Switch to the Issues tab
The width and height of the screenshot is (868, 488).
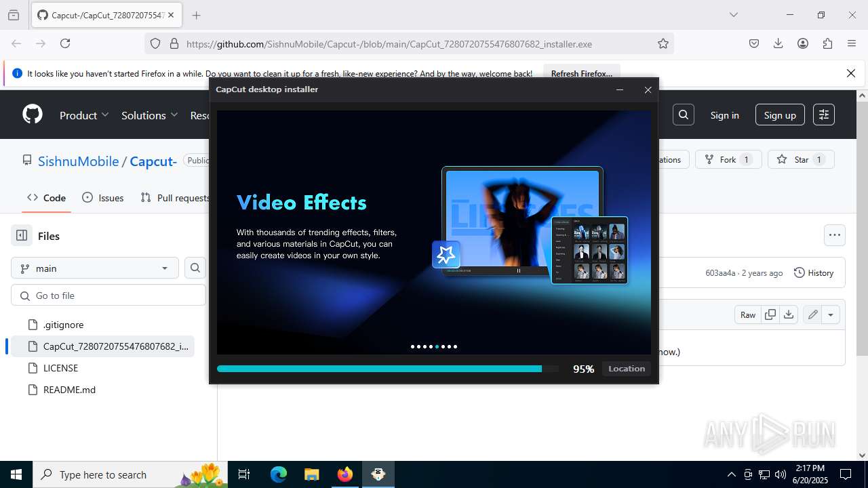click(102, 198)
